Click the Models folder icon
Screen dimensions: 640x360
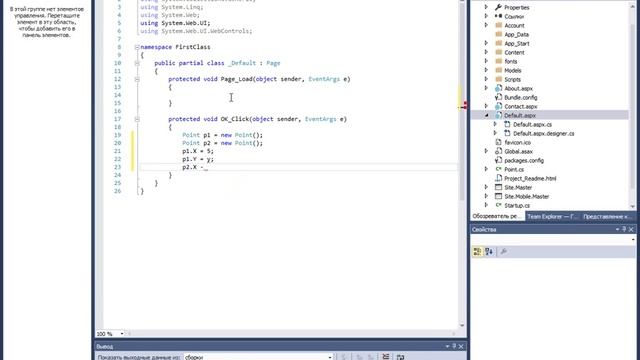(x=498, y=70)
